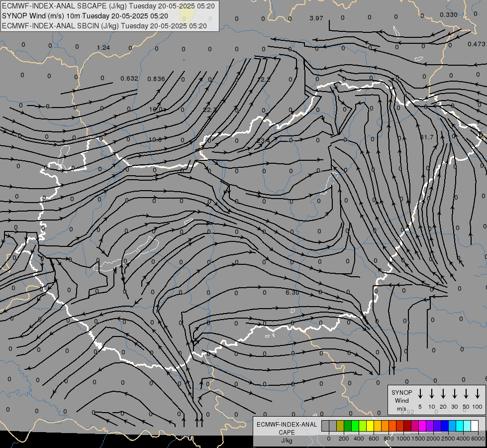Click the 16.0 value on the map
Image resolution: width=487 pixels, height=448 pixels.
[x=156, y=110]
